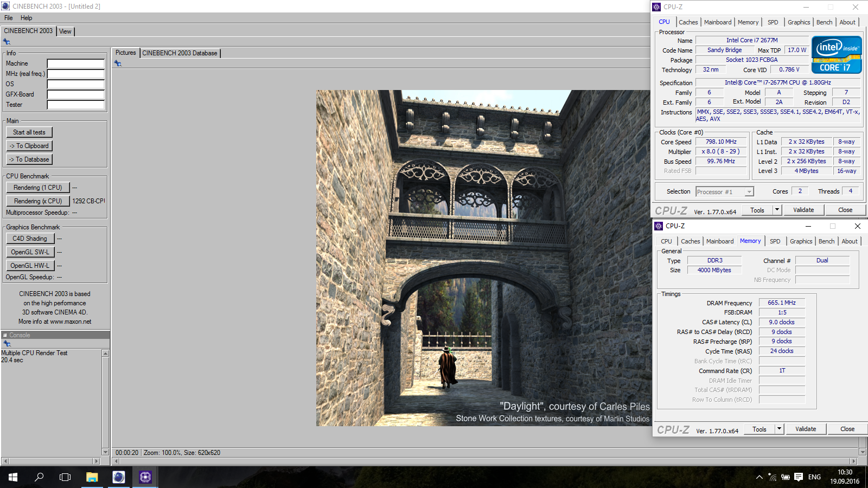Open File Explorer from the taskbar
868x488 pixels.
(92, 477)
